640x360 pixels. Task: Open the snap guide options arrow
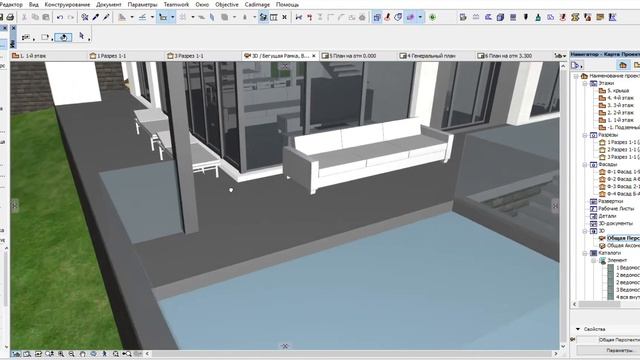click(172, 17)
